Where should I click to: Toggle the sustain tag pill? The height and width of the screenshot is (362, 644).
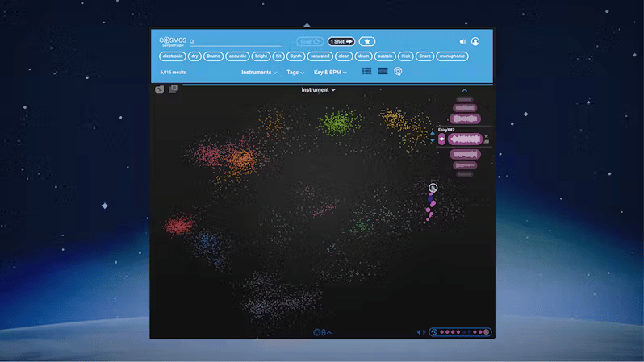pyautogui.click(x=385, y=56)
